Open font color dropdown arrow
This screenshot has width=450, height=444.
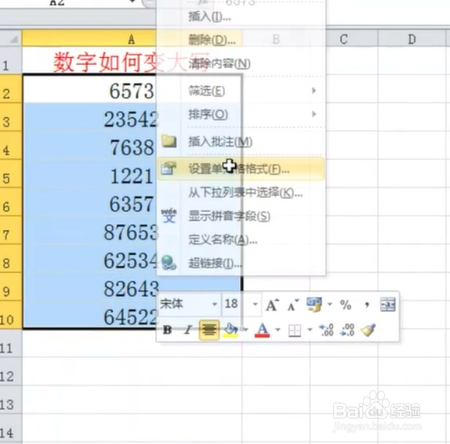click(x=277, y=330)
